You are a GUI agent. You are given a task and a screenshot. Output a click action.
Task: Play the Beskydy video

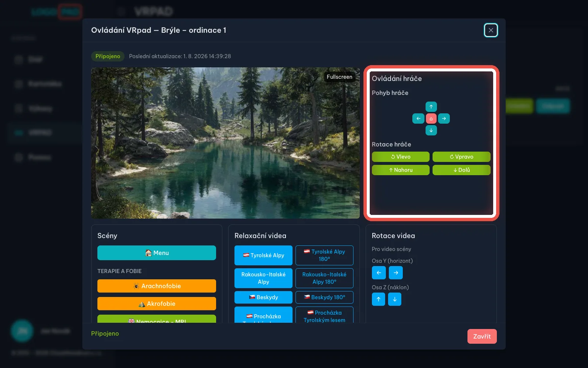[263, 297]
